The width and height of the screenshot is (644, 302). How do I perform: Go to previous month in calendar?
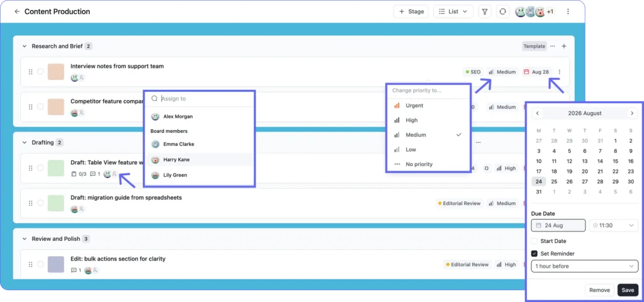click(x=537, y=113)
